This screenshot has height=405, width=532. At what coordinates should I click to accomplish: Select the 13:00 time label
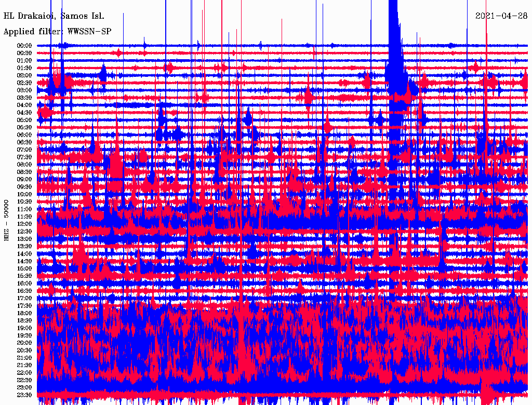(24, 239)
